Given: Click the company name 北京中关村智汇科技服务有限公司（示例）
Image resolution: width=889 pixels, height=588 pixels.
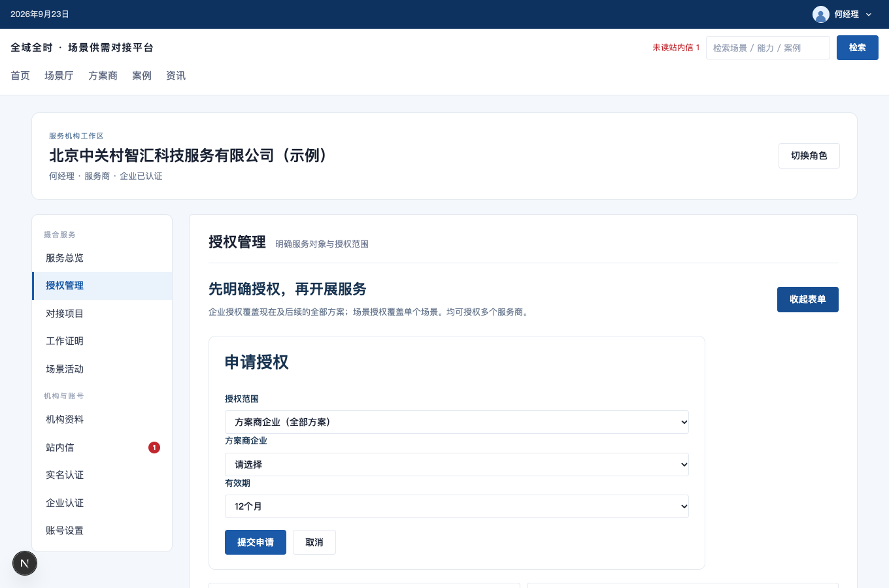Looking at the screenshot, I should (x=190, y=155).
